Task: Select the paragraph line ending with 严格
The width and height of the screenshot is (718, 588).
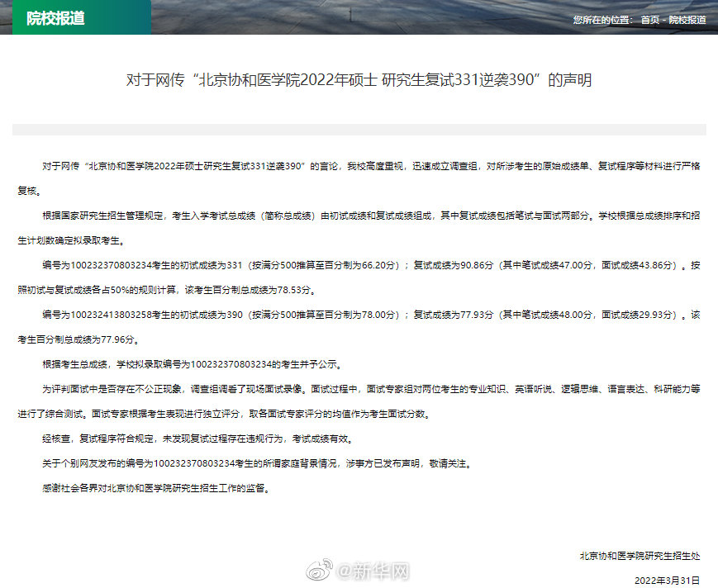Action: tap(371, 166)
